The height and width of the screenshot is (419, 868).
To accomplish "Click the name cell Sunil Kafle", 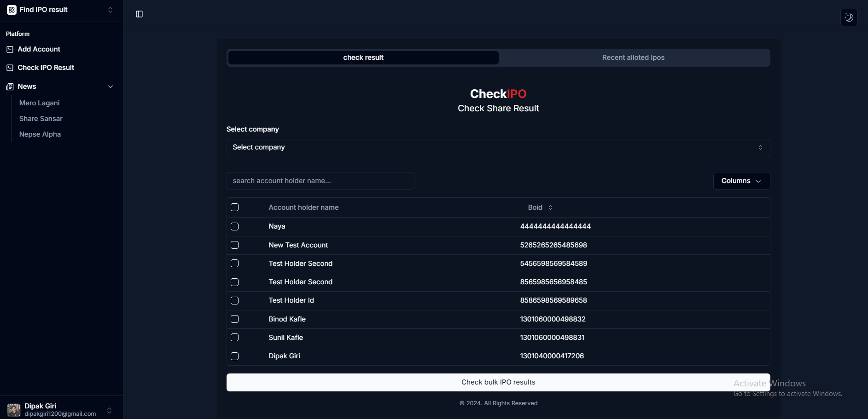I will pyautogui.click(x=285, y=338).
